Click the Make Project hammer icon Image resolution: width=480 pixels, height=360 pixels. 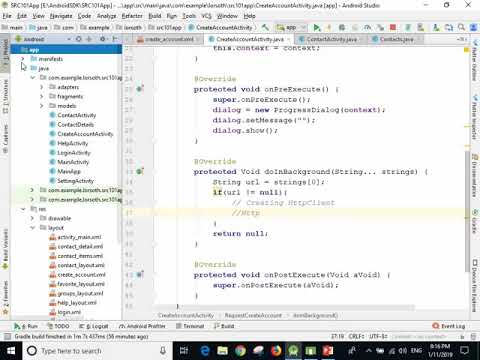pyautogui.click(x=265, y=27)
